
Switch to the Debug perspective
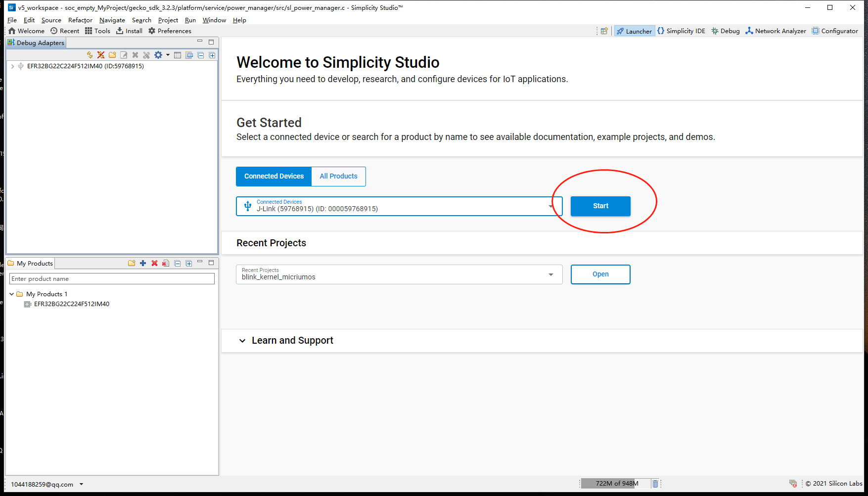(x=725, y=31)
